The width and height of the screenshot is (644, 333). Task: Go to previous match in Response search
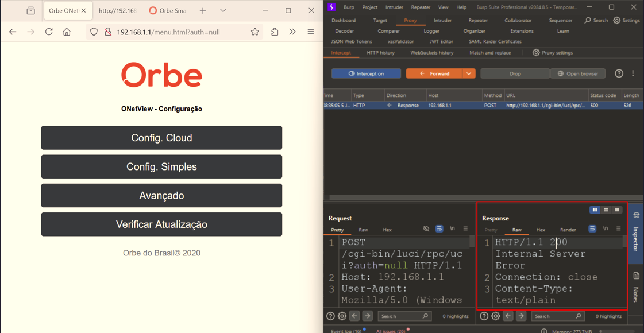pyautogui.click(x=508, y=316)
